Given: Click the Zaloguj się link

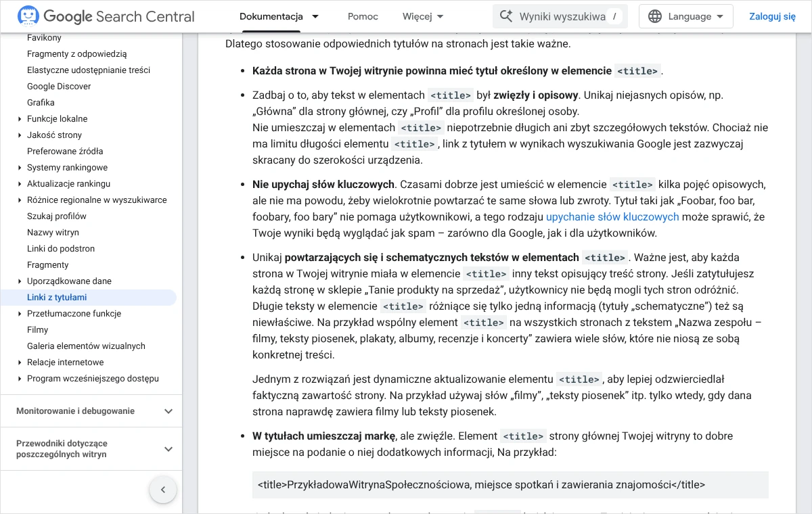Looking at the screenshot, I should click(x=772, y=16).
